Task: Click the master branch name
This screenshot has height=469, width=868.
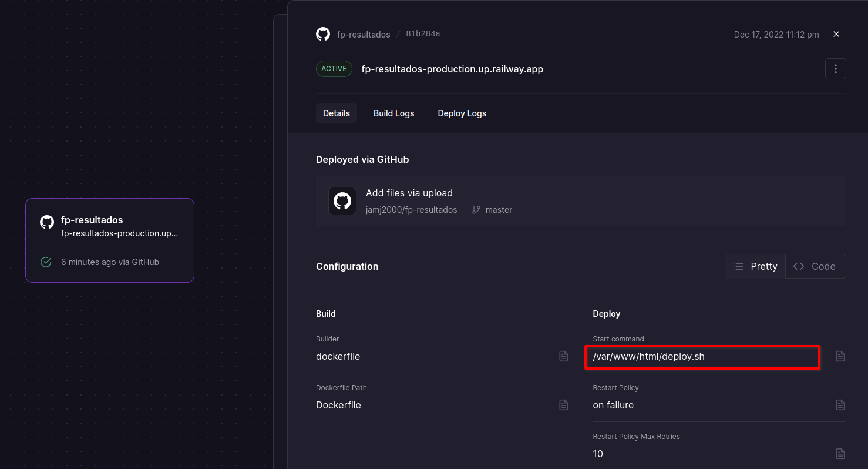Action: (499, 210)
